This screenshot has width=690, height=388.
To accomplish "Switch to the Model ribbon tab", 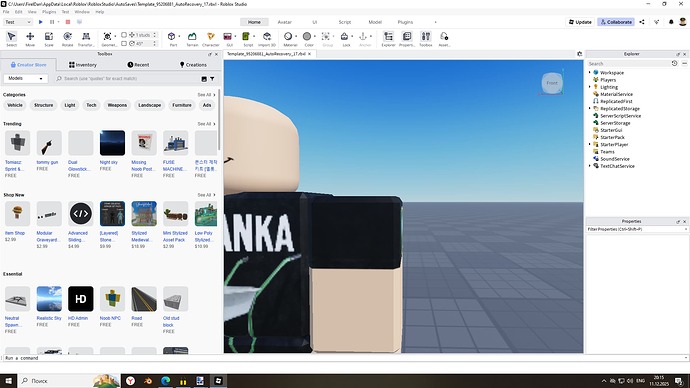I will point(375,22).
